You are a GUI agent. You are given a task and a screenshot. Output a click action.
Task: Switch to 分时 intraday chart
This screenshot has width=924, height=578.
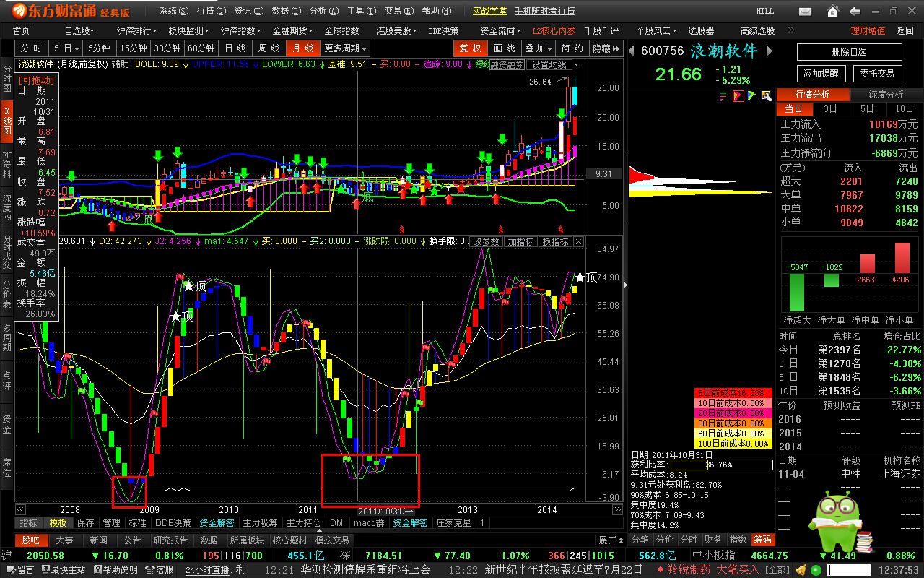click(31, 48)
